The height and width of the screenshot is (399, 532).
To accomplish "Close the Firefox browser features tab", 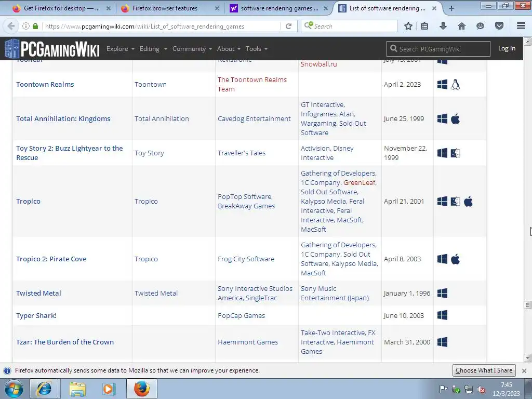I will click(x=217, y=9).
